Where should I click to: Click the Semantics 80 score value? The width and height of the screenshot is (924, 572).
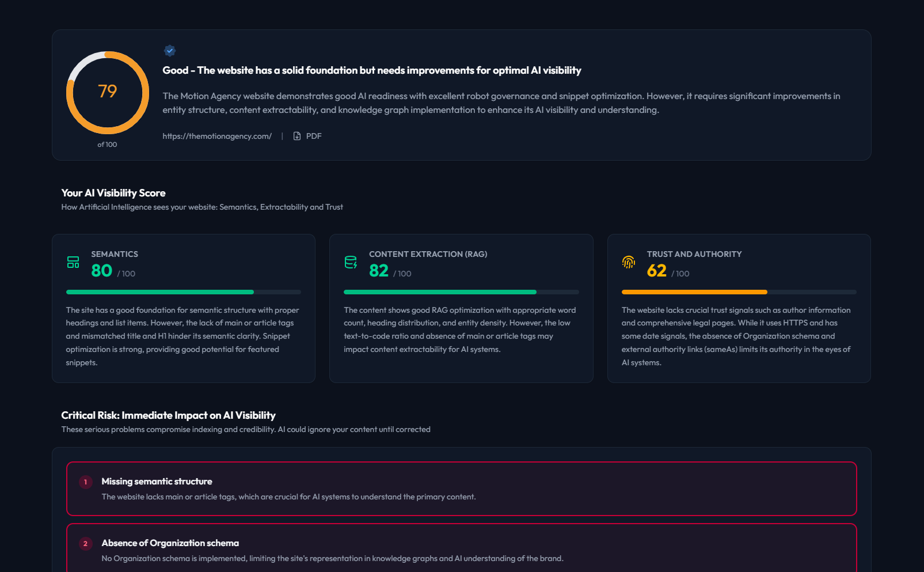pyautogui.click(x=102, y=271)
